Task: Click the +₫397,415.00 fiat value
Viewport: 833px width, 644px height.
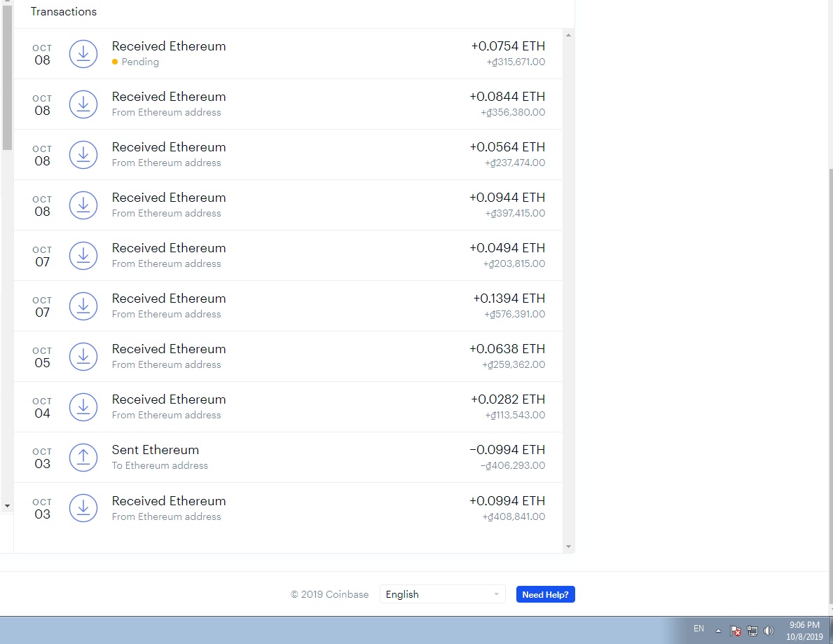Action: (515, 213)
